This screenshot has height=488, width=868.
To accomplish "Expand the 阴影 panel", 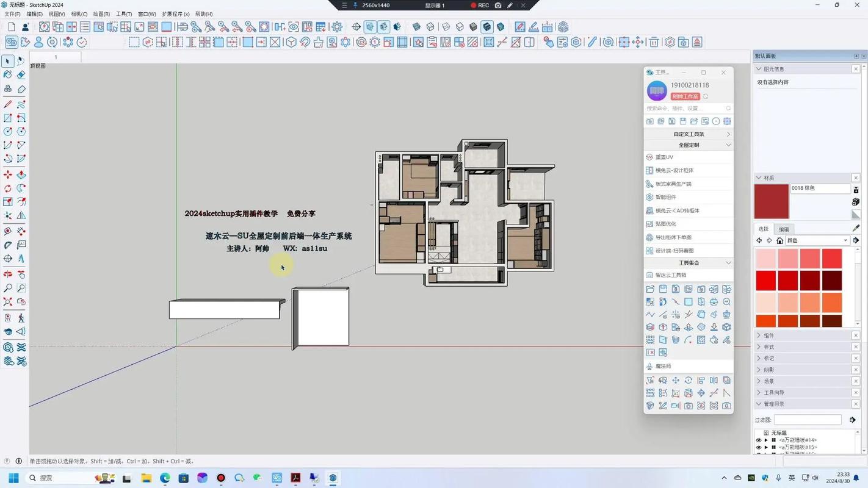I will tap(759, 370).
